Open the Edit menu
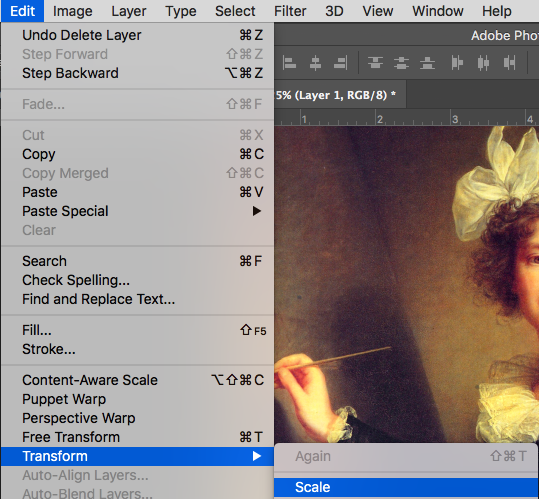Image resolution: width=539 pixels, height=499 pixels. tap(22, 11)
